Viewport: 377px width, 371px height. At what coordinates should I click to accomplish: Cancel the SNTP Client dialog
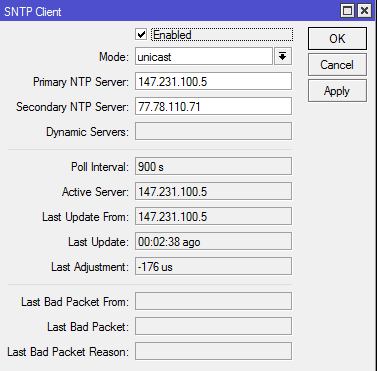tap(337, 65)
